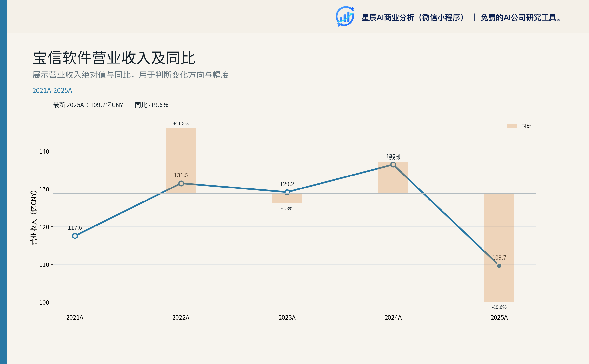
Task: Click the 2021A x-axis label
Action: [75, 318]
